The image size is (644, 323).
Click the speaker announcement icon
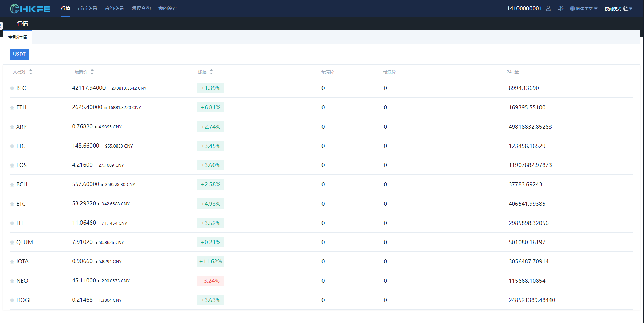(560, 8)
